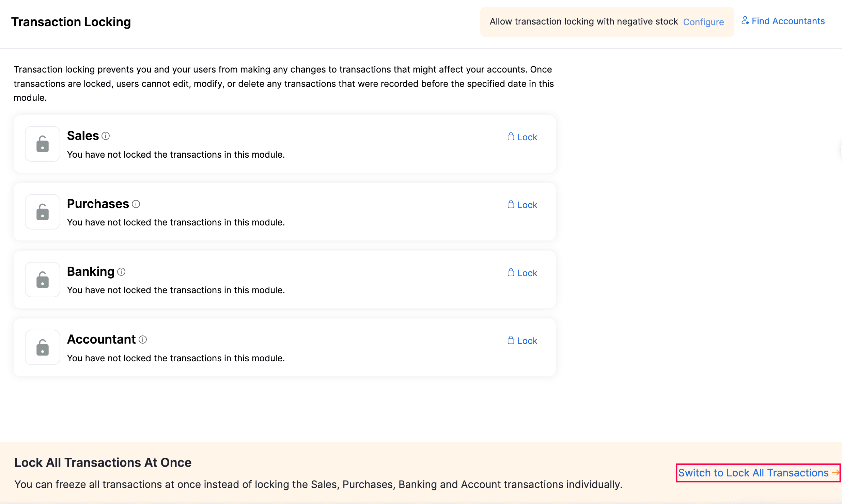Click the info icon next to Purchases

pos(136,204)
